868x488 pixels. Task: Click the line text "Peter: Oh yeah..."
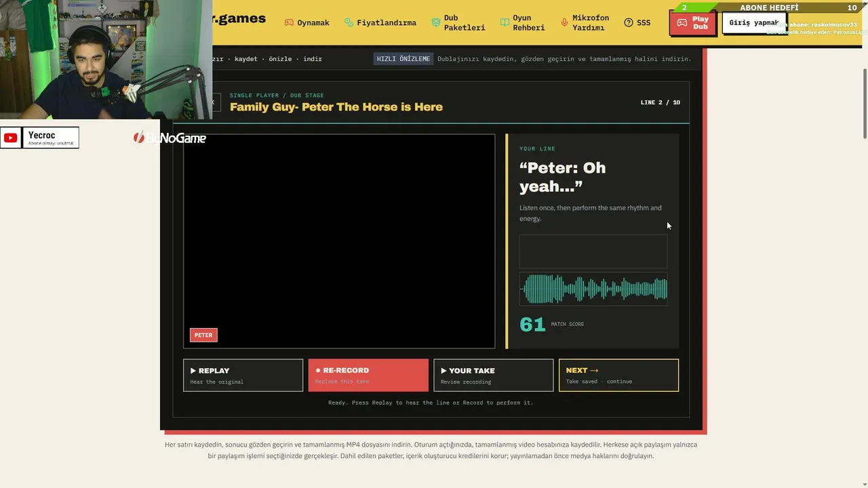coord(563,177)
